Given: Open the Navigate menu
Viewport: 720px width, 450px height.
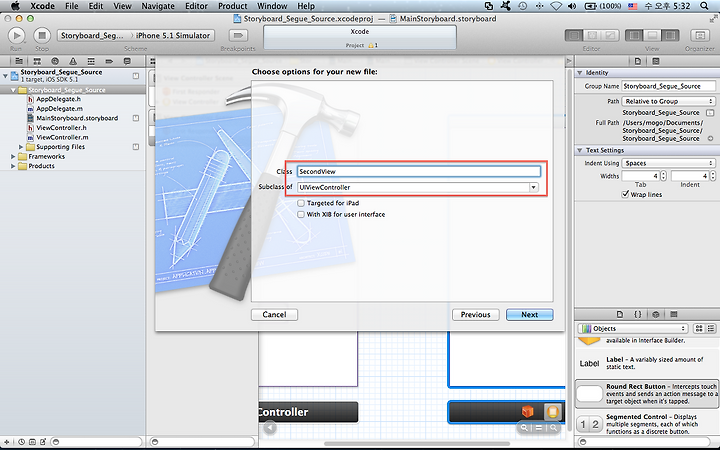Looking at the screenshot, I should [158, 6].
